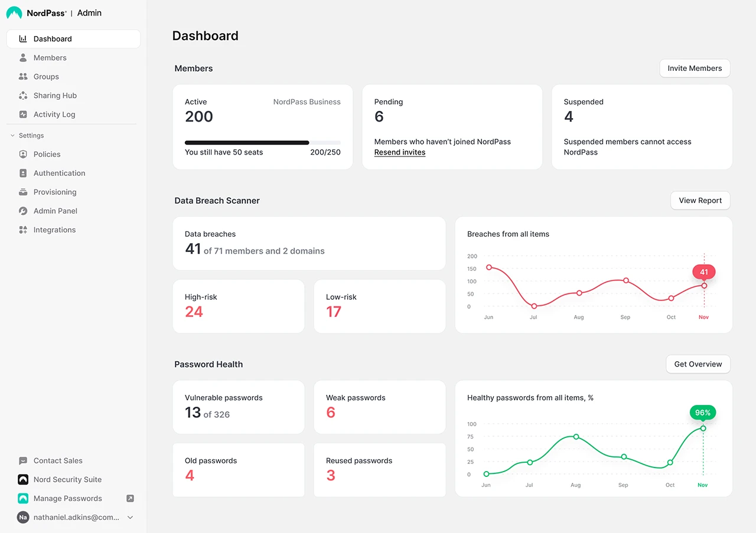Click the Activity Log icon

[x=23, y=115]
